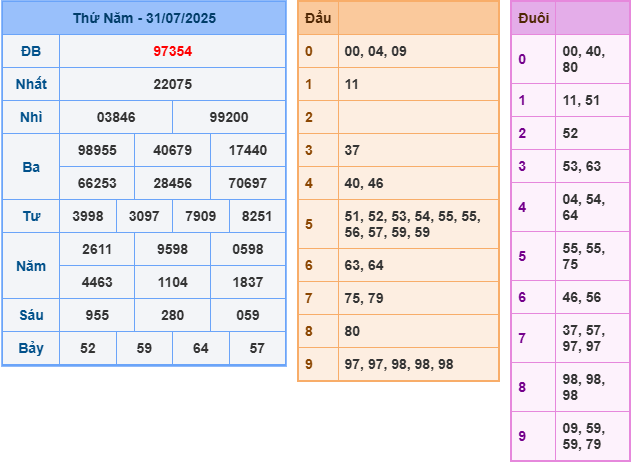Select the Sáu row label
The width and height of the screenshot is (636, 466).
pos(31,315)
